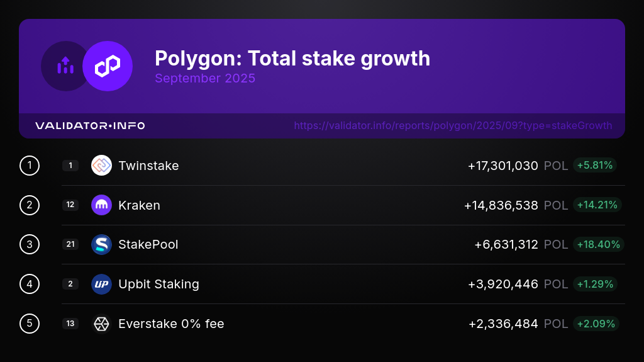The height and width of the screenshot is (362, 644).
Task: Click the Kraken validator logo
Action: pyautogui.click(x=101, y=205)
